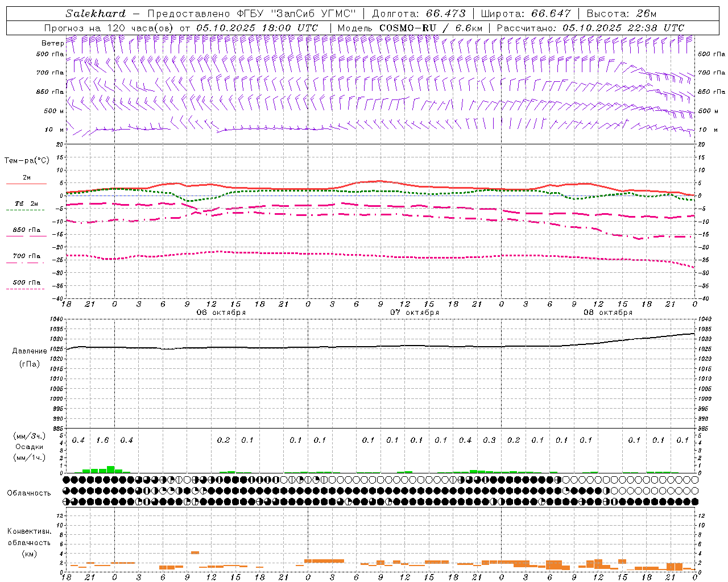
Task: Click the "Давление" pressure panel label
Action: [30, 351]
